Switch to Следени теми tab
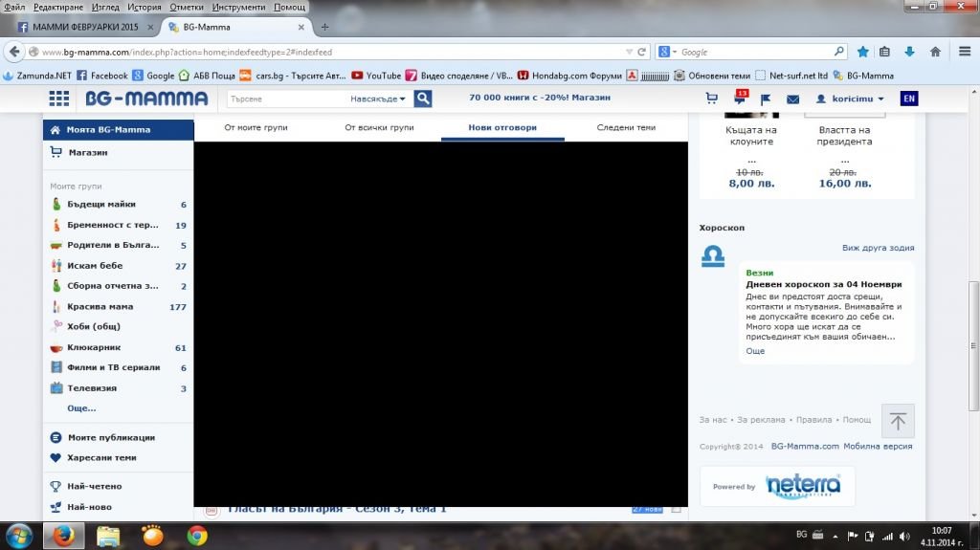980x550 pixels. [x=626, y=127]
